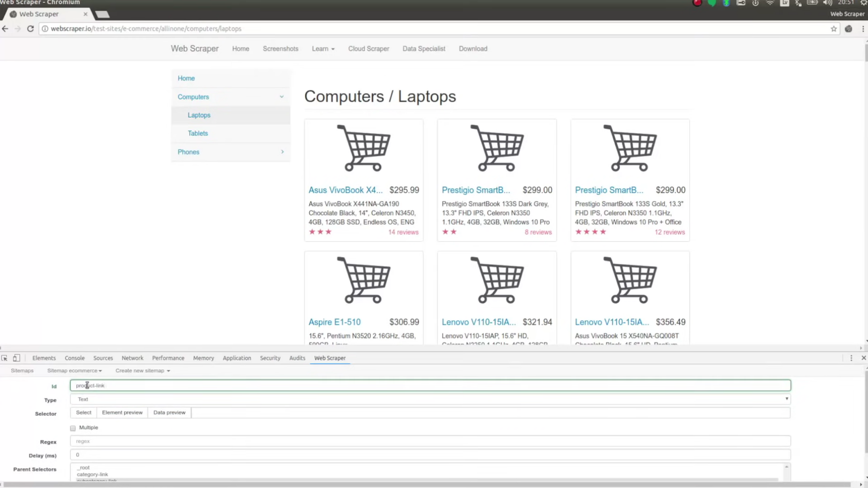
Task: Click the Web Scraper extension icon
Action: pyautogui.click(x=848, y=29)
